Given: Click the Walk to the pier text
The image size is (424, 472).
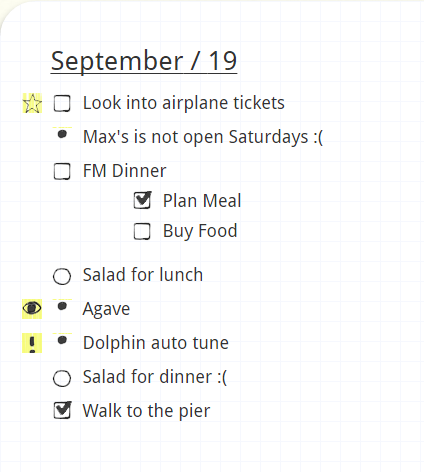Looking at the screenshot, I should click(146, 411).
